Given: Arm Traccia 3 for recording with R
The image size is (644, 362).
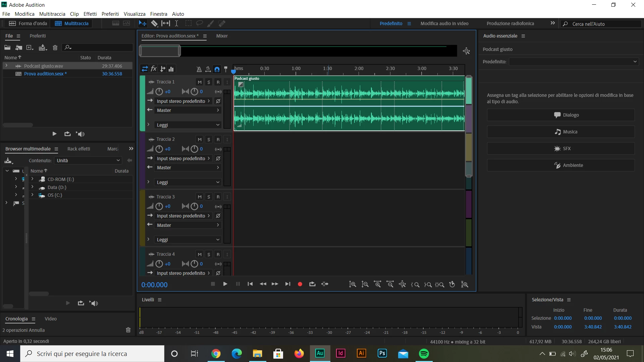Looking at the screenshot, I should [218, 197].
